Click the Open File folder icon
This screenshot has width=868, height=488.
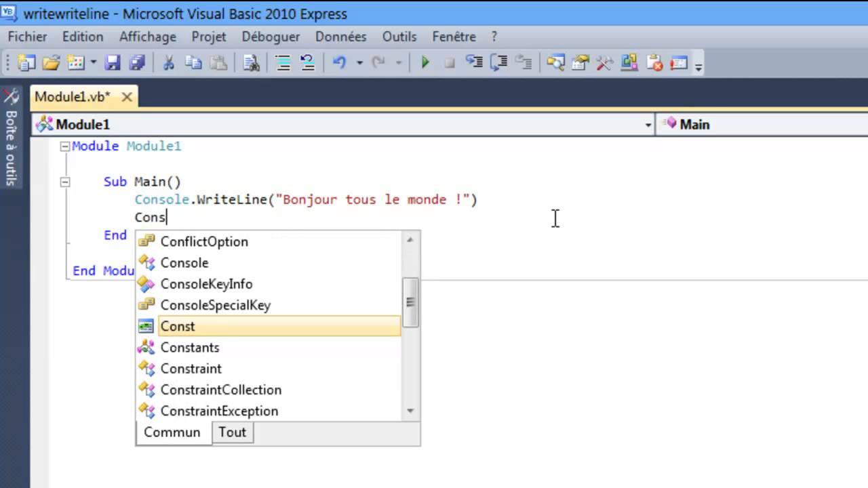tap(51, 63)
